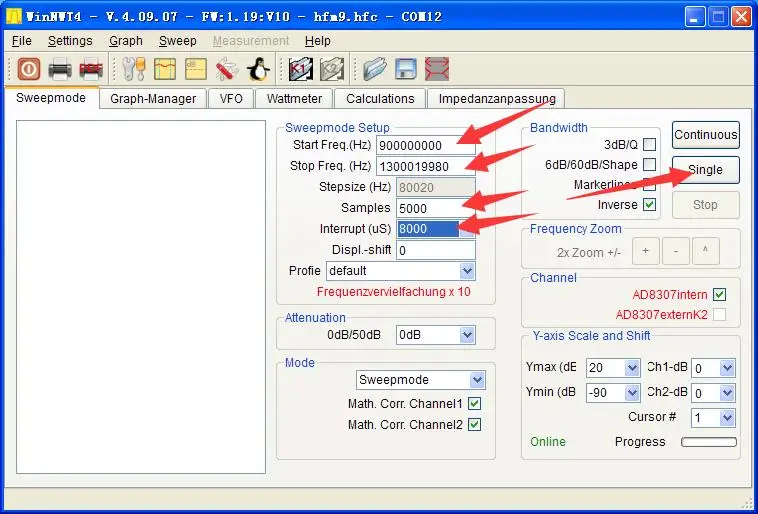Switch to the Graph-Manager tab
758x514 pixels.
coord(153,99)
